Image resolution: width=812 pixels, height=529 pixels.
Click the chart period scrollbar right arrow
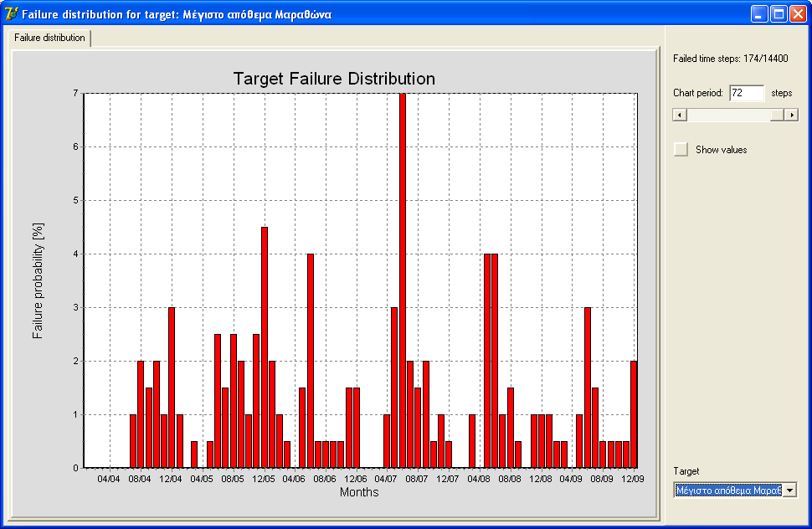(791, 115)
